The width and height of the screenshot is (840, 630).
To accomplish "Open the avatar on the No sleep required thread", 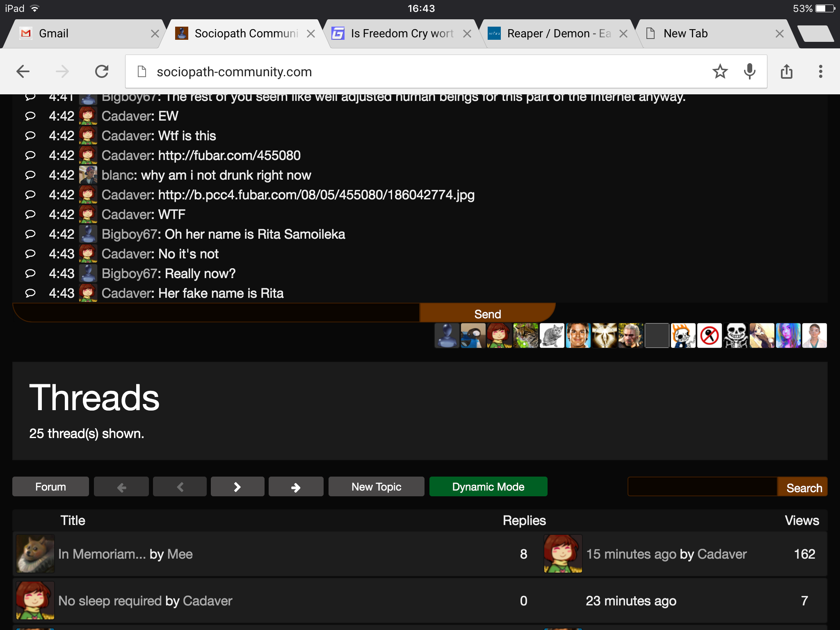I will 35,600.
